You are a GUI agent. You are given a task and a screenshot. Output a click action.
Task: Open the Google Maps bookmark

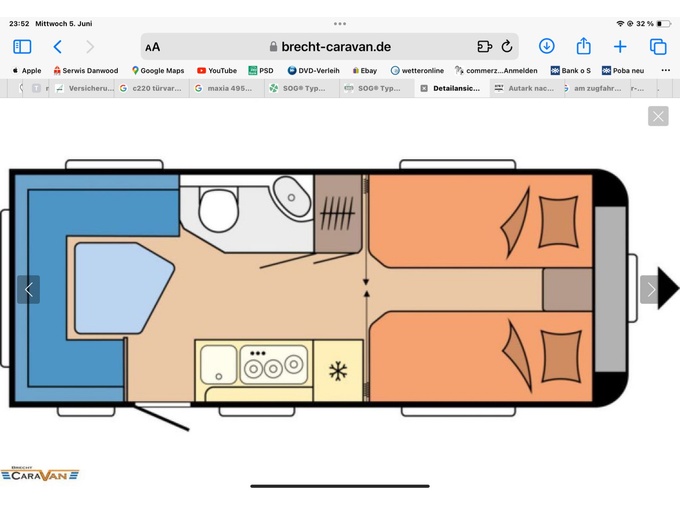click(x=158, y=71)
